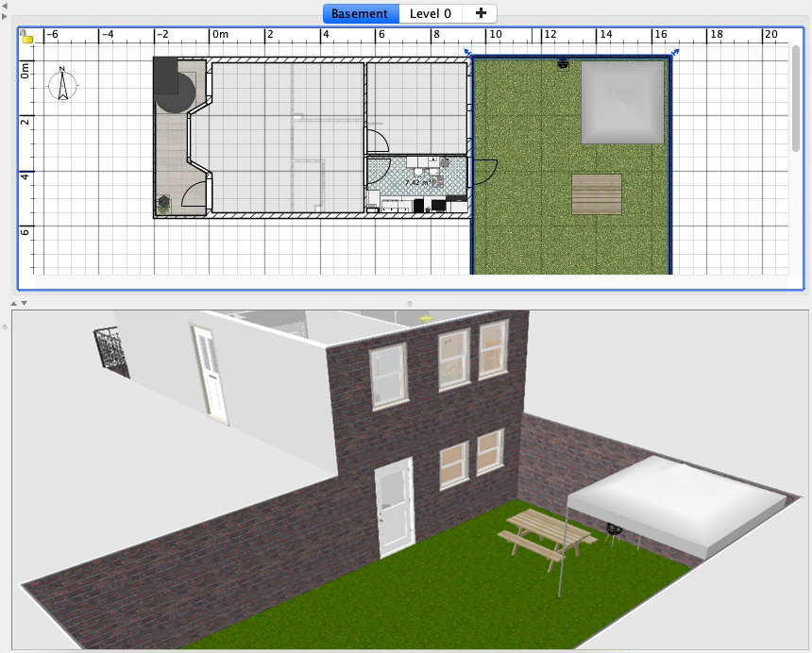The width and height of the screenshot is (812, 653).
Task: Click the 7.42 m² room area label
Action: (418, 182)
